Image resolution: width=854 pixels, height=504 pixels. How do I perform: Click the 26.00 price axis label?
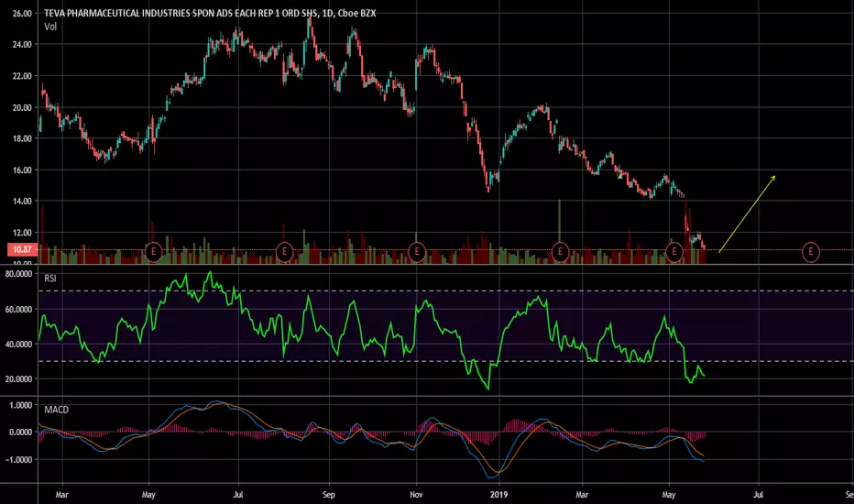pos(22,13)
